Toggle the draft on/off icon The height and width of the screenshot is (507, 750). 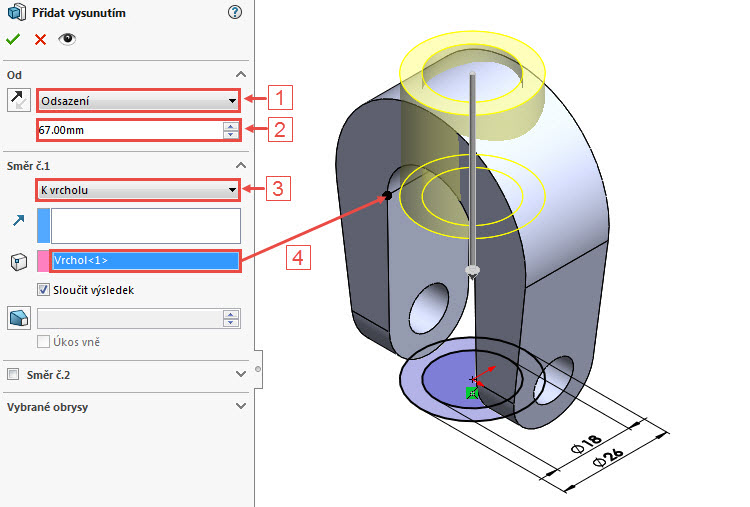click(19, 319)
